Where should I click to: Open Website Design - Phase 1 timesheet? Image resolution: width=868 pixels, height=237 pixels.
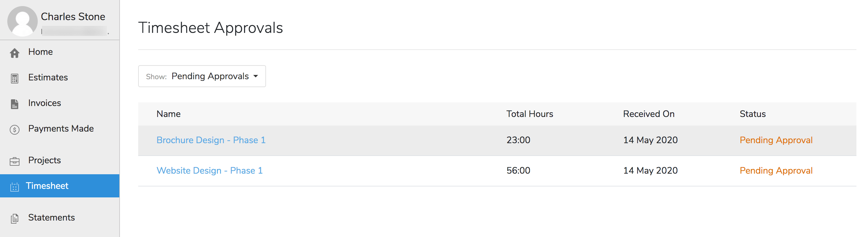coord(209,171)
